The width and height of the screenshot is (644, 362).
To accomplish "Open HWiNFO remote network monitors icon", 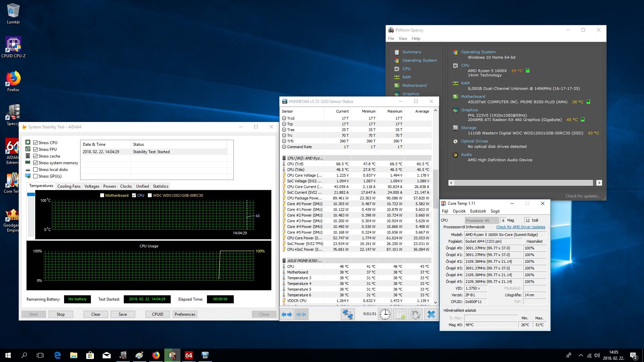I will pos(347,314).
